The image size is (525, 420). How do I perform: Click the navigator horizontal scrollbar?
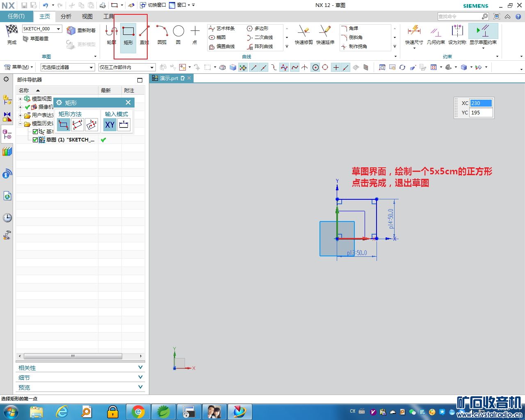point(73,356)
